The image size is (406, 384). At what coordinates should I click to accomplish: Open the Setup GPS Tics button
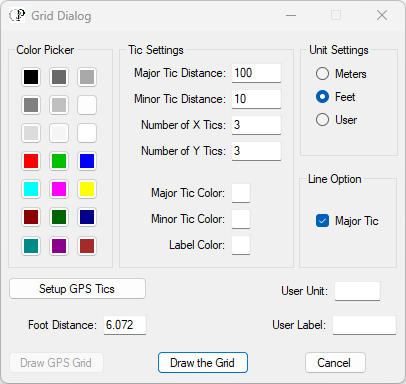tap(77, 289)
